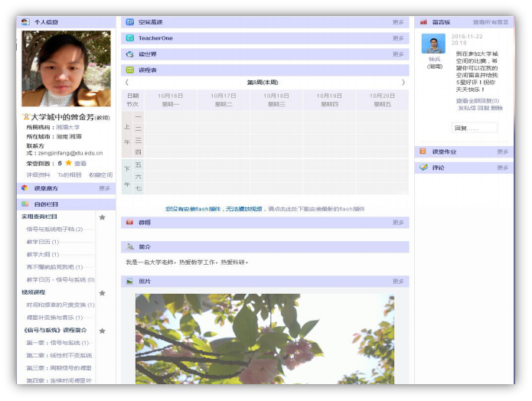The width and height of the screenshot is (532, 401).
Task: Click the 微博 section icon
Action: [x=129, y=222]
